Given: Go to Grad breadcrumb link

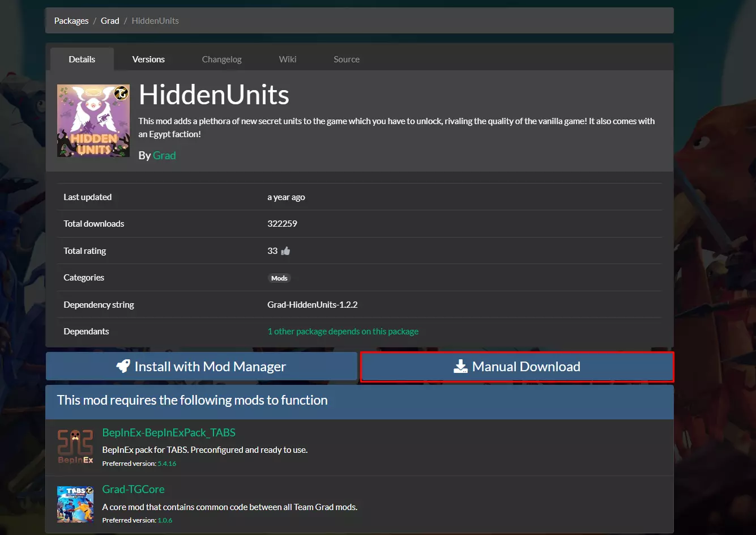Looking at the screenshot, I should [x=110, y=20].
